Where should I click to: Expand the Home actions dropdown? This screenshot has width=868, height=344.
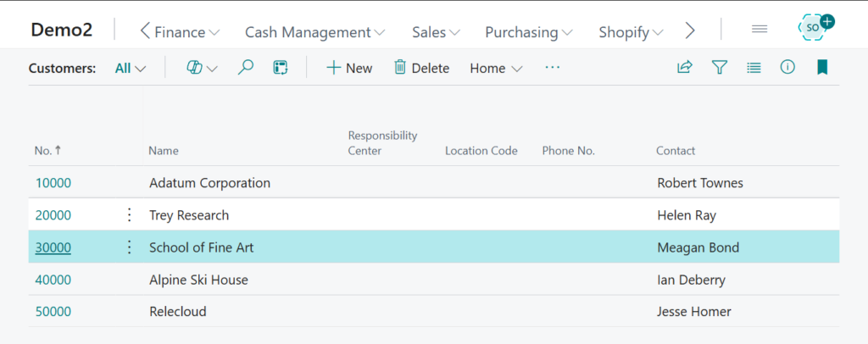click(x=496, y=69)
